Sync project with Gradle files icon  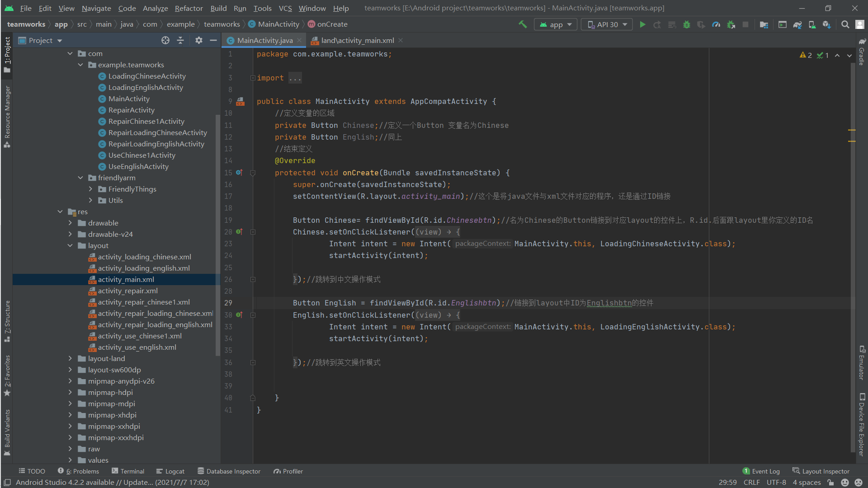[797, 24]
